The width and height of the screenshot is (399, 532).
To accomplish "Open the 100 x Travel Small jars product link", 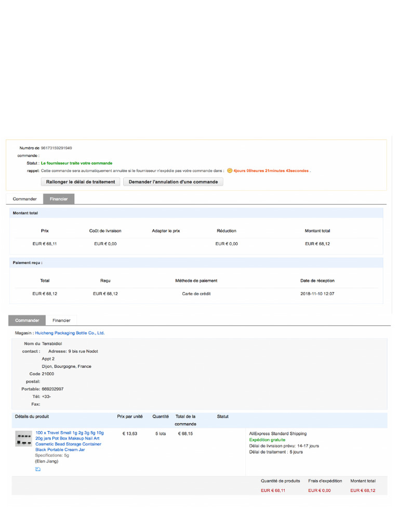I will click(70, 441).
